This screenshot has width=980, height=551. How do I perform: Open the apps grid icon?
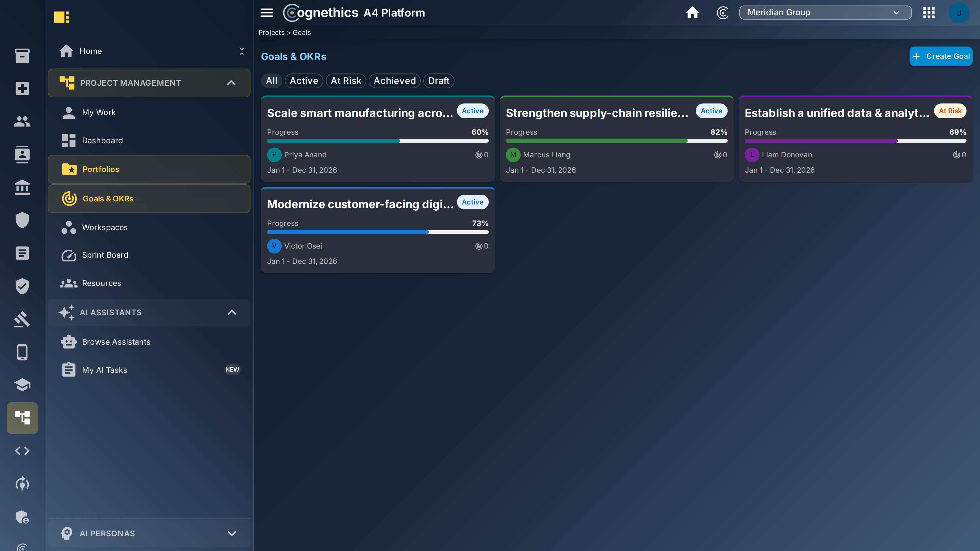(929, 13)
